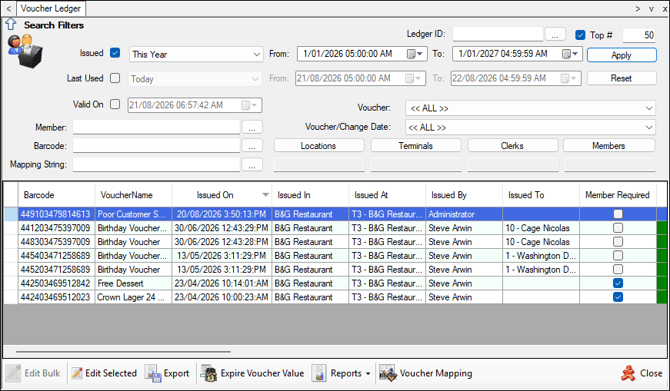Click the Ledger ID browse (...) button

(555, 35)
